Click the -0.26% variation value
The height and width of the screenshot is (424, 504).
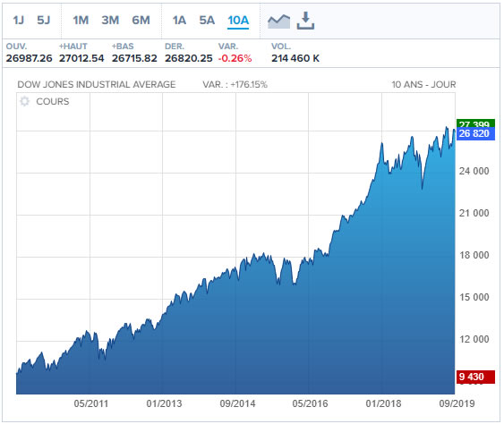coord(235,58)
